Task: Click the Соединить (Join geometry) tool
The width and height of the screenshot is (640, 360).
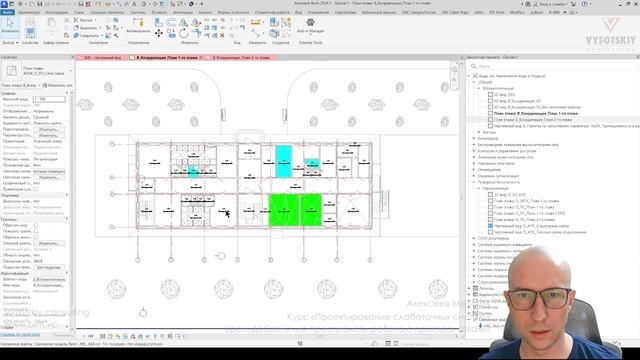Action: [x=87, y=36]
